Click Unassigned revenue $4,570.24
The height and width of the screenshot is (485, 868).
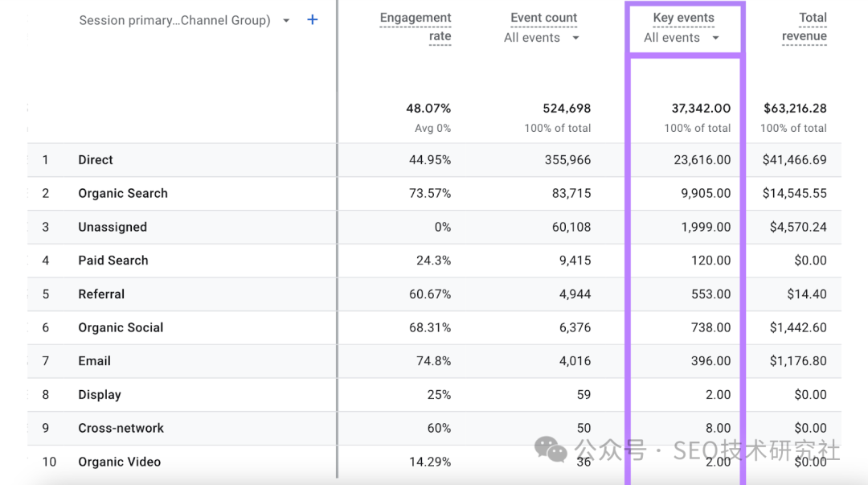[798, 228]
